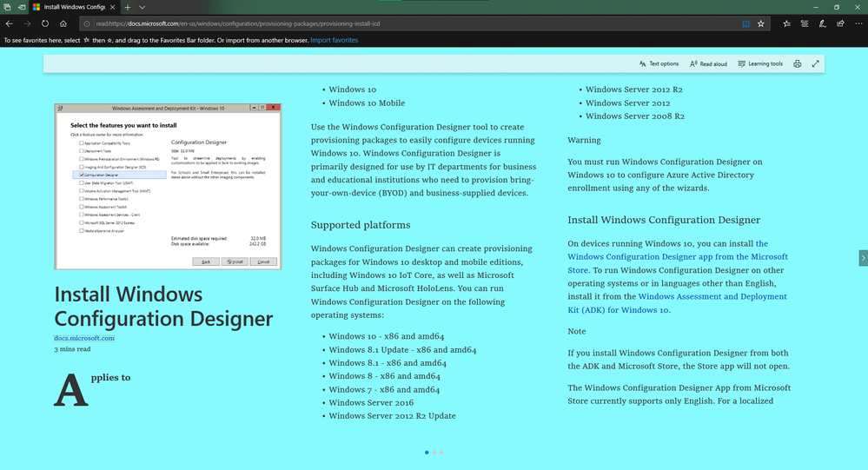Show tab previews chevron

coord(142,7)
